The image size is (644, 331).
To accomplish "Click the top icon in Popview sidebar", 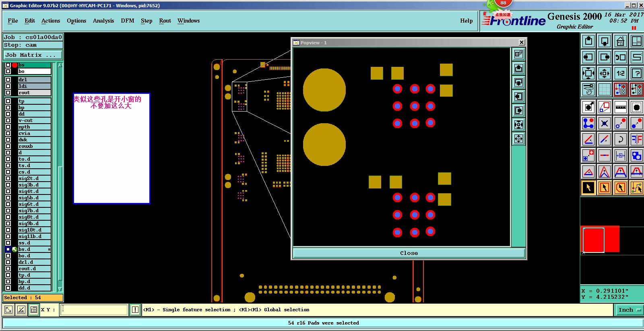I will tap(518, 54).
